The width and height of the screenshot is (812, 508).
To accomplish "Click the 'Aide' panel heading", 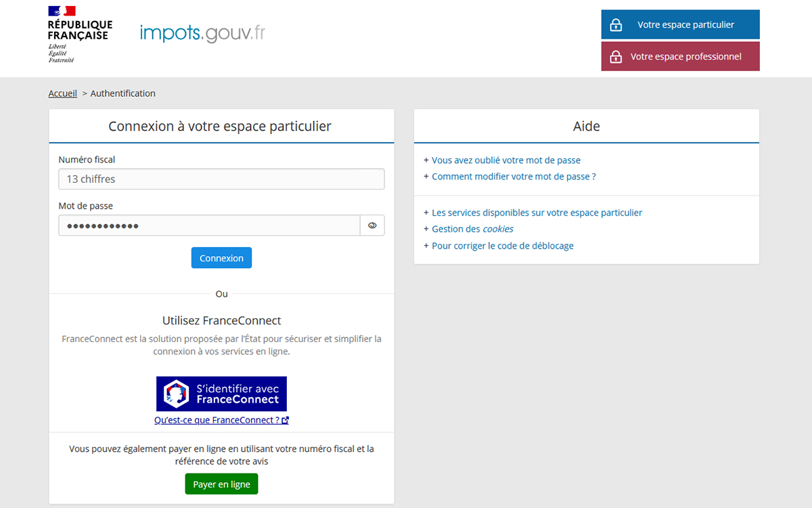I will coord(587,126).
